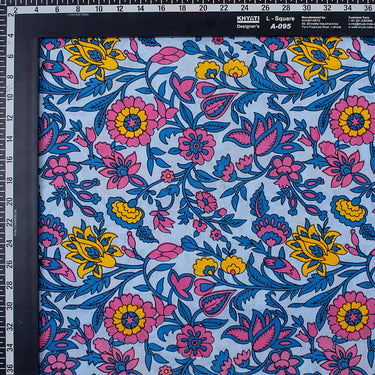Click the KHYATI brand logo on the ruler
This screenshot has width=375, height=375.
click(x=248, y=19)
